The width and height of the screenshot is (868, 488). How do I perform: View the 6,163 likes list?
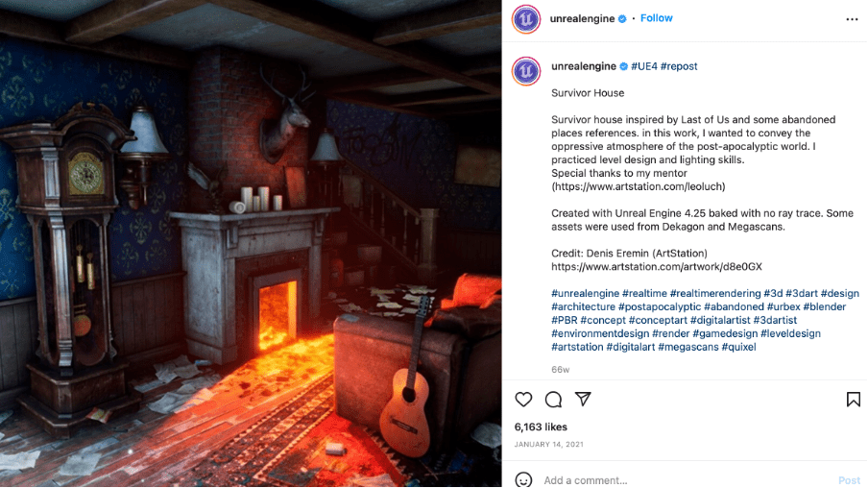[541, 427]
